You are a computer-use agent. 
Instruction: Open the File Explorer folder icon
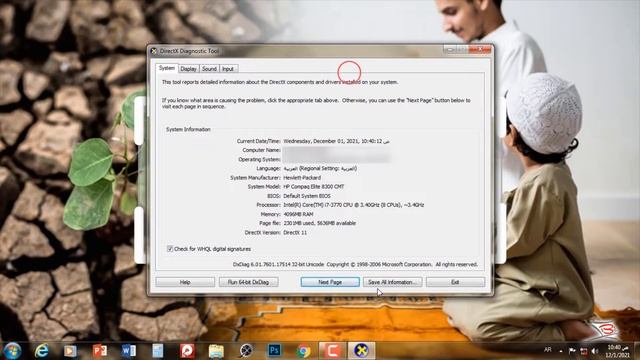click(216, 351)
